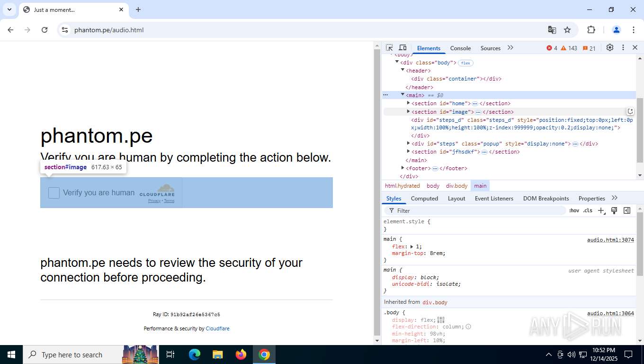This screenshot has height=364, width=644.
Task: Click the AI assistance icon on section image row
Action: point(630,112)
